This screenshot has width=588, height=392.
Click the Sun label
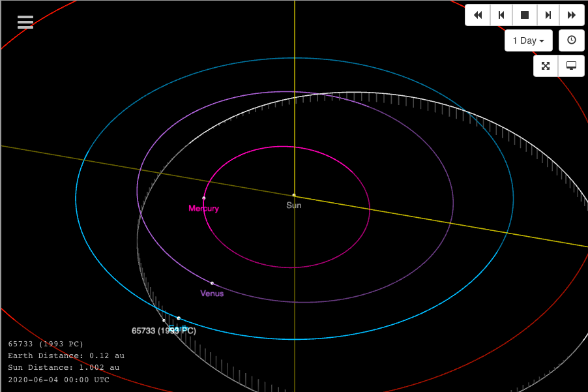point(293,205)
